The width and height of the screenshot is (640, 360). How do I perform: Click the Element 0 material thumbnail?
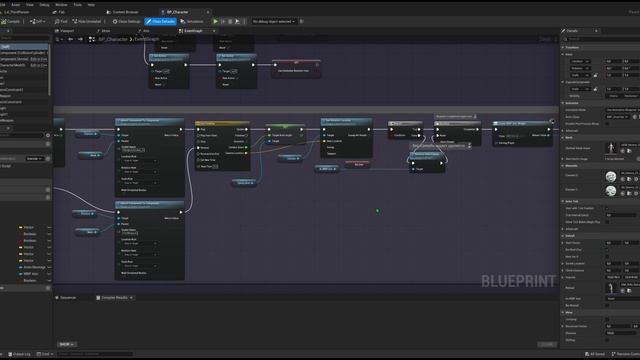tap(611, 176)
